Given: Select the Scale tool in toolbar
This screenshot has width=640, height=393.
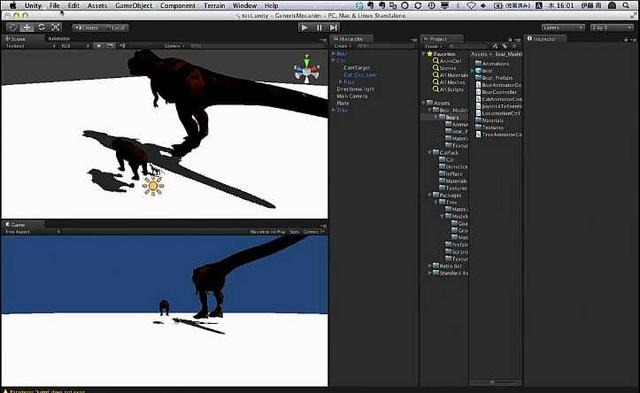Looking at the screenshot, I should tap(56, 27).
